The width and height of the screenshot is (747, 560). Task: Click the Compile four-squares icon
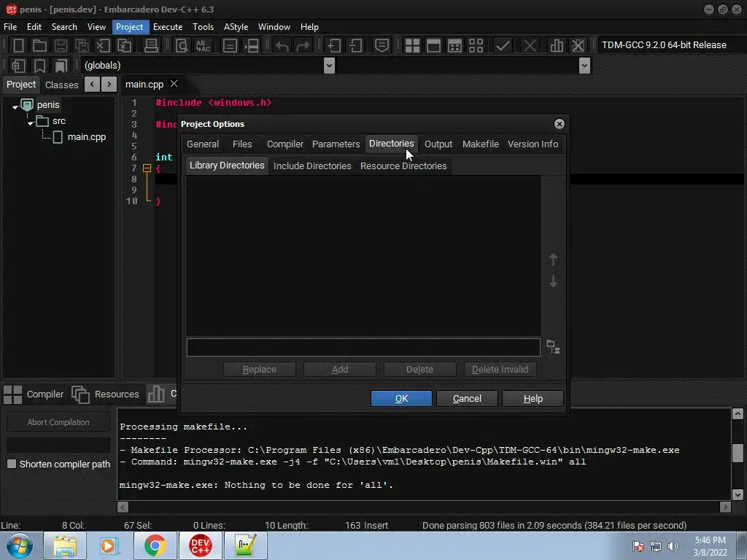coord(412,46)
